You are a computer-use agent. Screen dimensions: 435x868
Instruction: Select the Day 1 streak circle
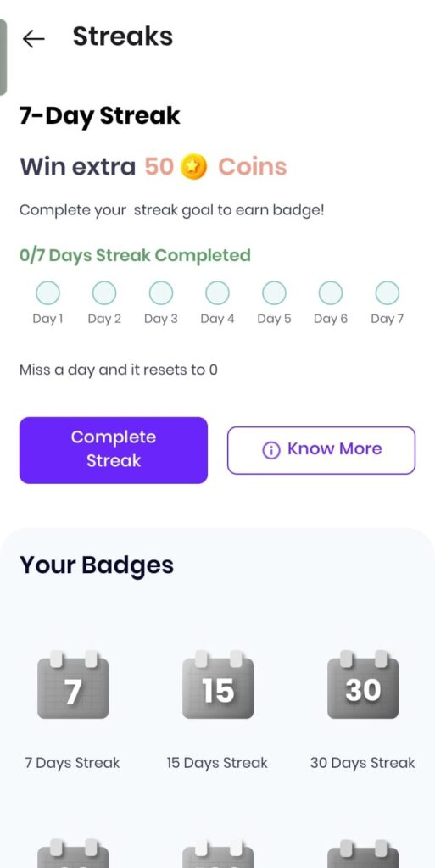click(47, 292)
